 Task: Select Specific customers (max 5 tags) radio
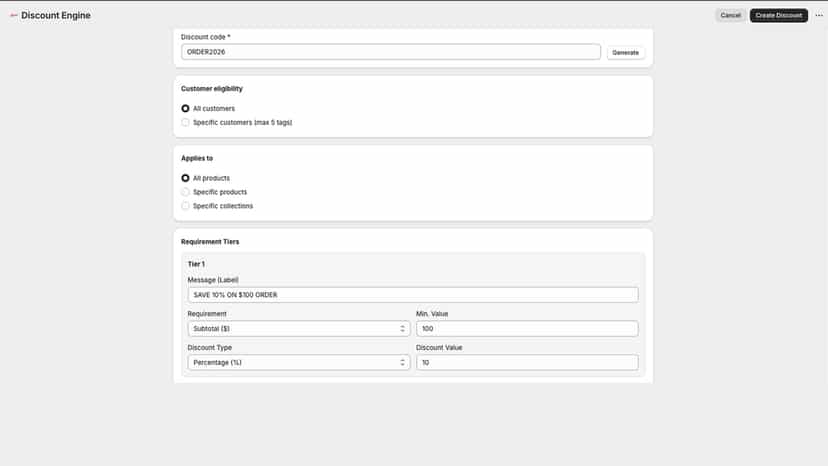tap(185, 122)
